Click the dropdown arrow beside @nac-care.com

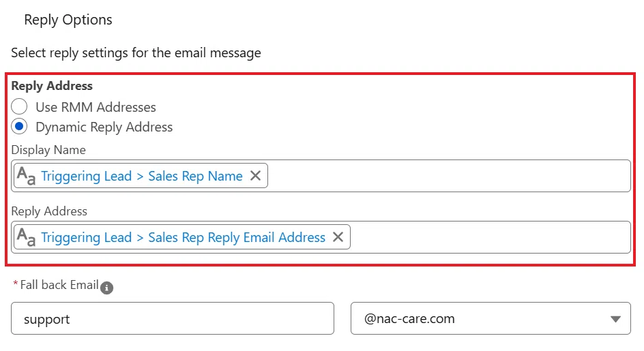tap(615, 319)
